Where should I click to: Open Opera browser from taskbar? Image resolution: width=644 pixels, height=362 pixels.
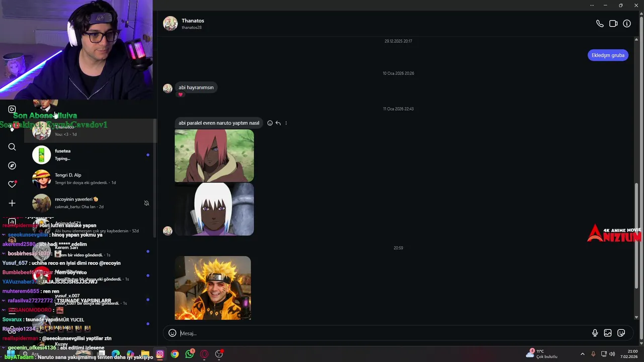[204, 354]
